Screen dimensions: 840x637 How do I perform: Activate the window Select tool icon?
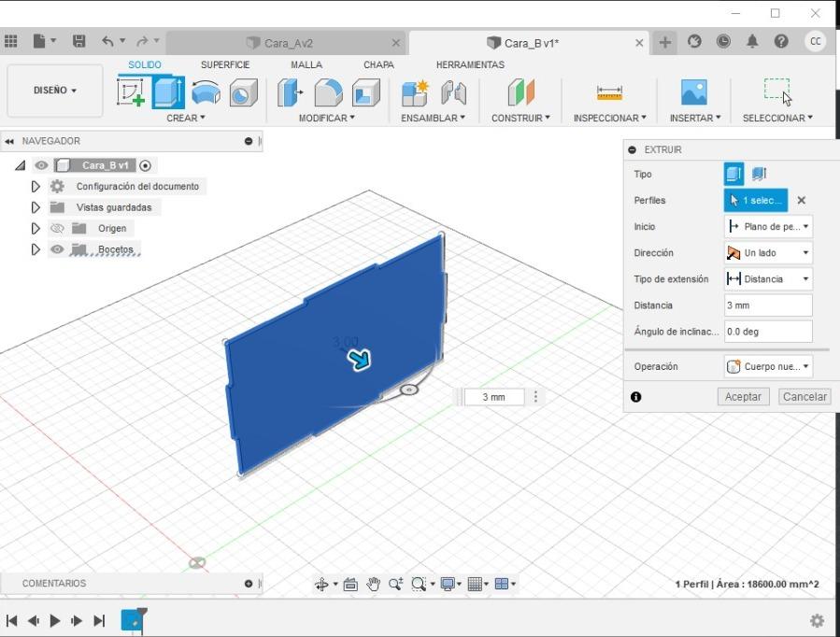[x=777, y=91]
